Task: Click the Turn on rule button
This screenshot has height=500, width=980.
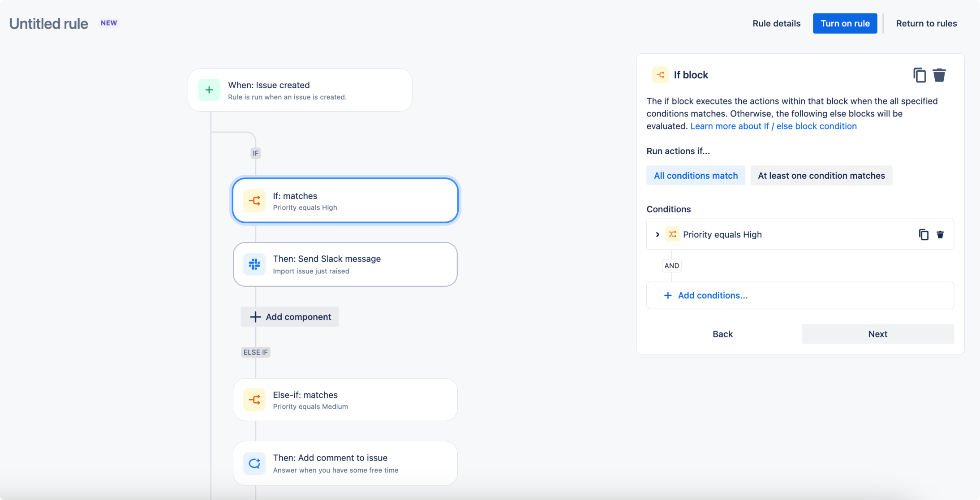Action: point(845,24)
